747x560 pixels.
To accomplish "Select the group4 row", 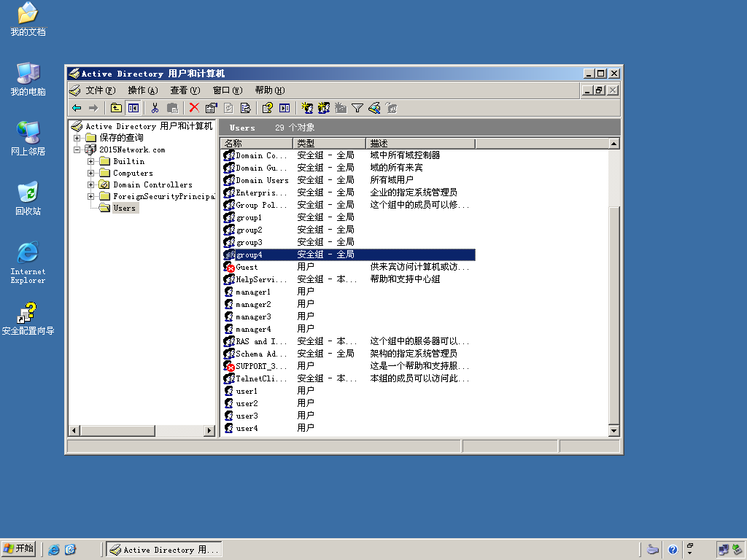I will coord(349,254).
